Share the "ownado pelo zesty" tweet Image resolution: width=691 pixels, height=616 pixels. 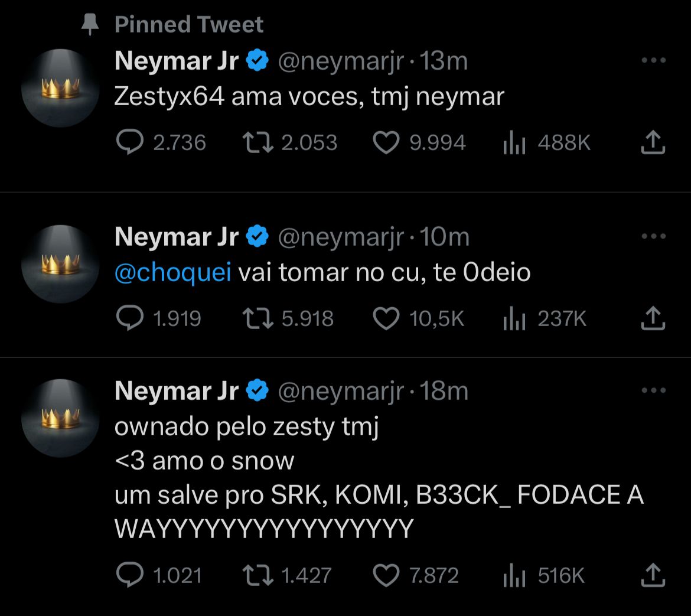click(x=653, y=575)
